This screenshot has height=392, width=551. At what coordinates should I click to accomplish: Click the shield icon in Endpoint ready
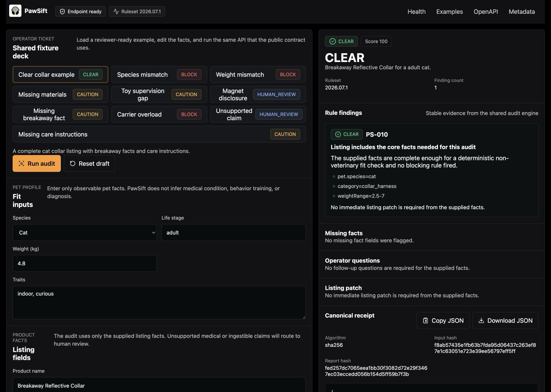pos(62,11)
